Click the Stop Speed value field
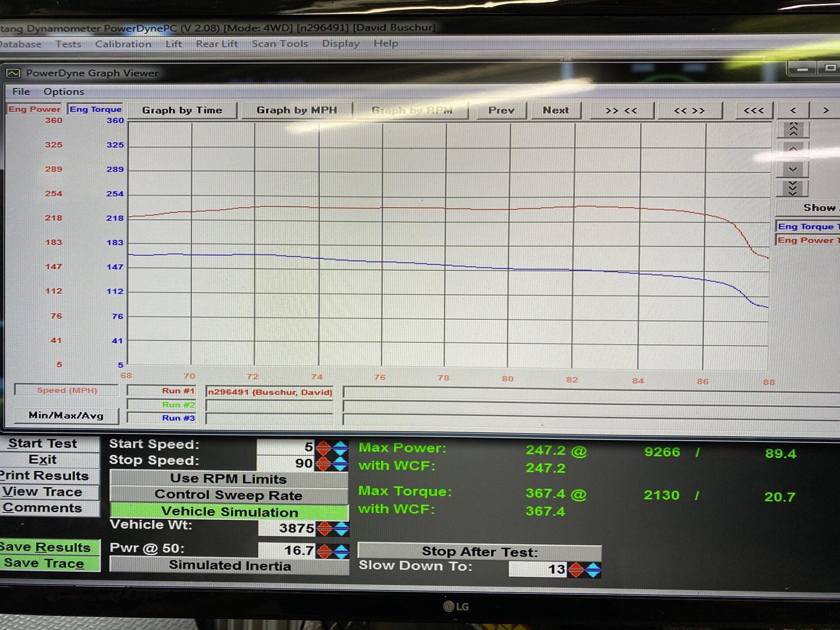 click(286, 463)
